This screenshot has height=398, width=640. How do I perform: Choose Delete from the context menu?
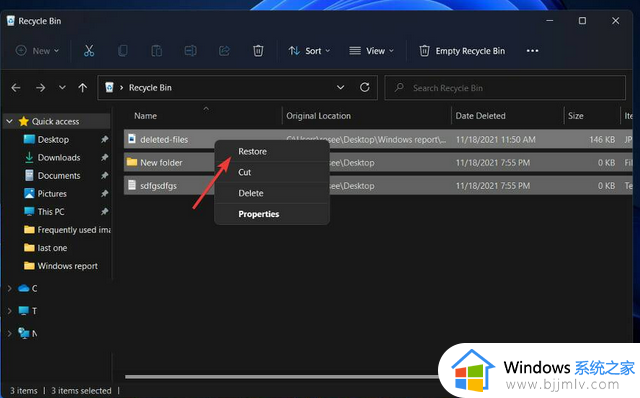(272, 193)
